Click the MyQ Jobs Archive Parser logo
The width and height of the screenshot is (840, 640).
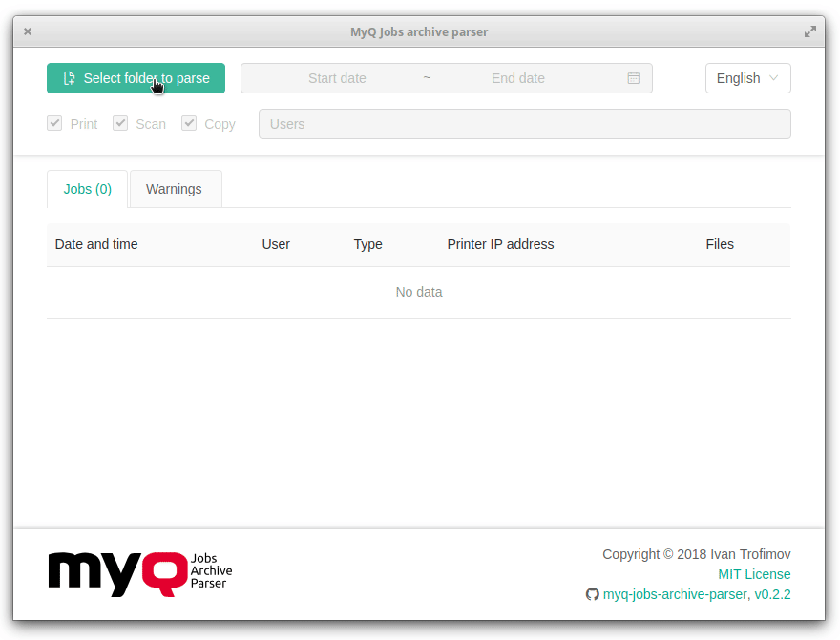tap(139, 573)
